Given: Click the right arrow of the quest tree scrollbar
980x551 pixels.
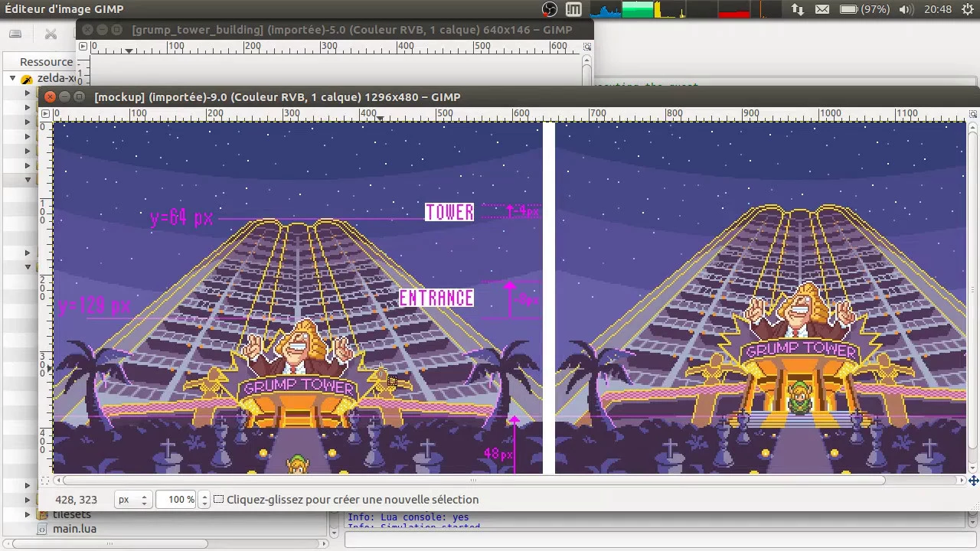Looking at the screenshot, I should click(322, 544).
